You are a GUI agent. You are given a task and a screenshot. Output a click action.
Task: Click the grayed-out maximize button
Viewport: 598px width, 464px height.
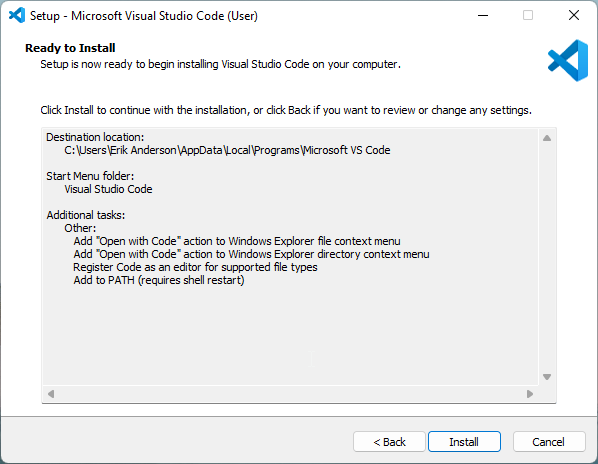pos(528,16)
